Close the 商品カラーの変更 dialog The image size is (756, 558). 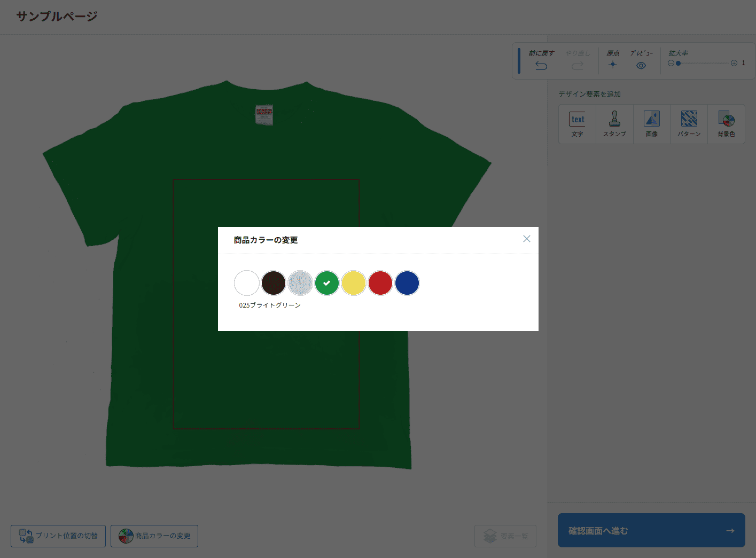point(527,239)
